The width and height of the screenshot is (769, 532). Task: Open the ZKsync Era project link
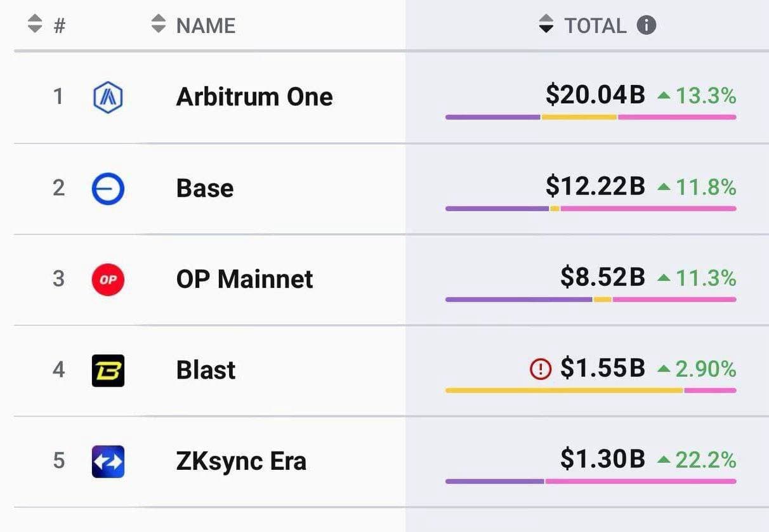pyautogui.click(x=241, y=461)
